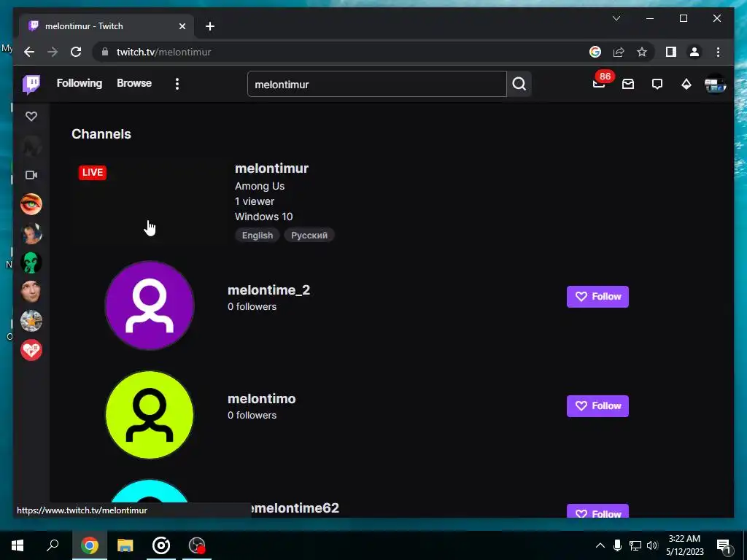This screenshot has width=747, height=560.
Task: Reload the current page
Action: pos(76,52)
